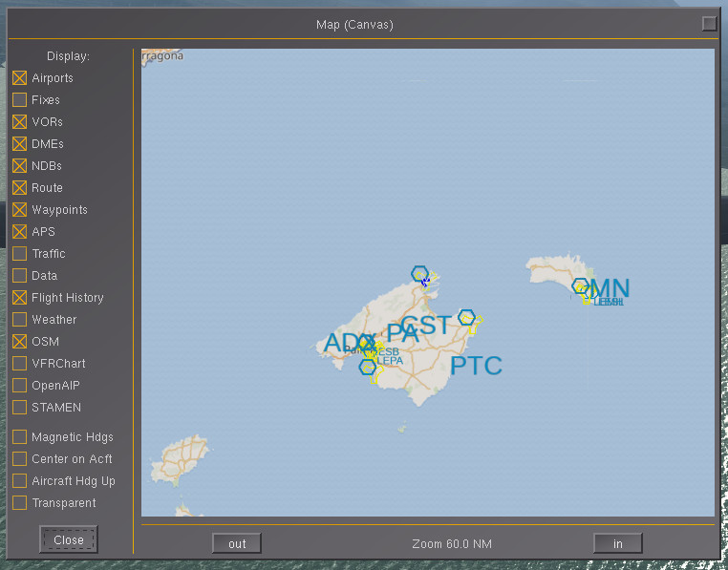Uncheck the Route checkbox
This screenshot has height=570, width=728.
(x=19, y=188)
